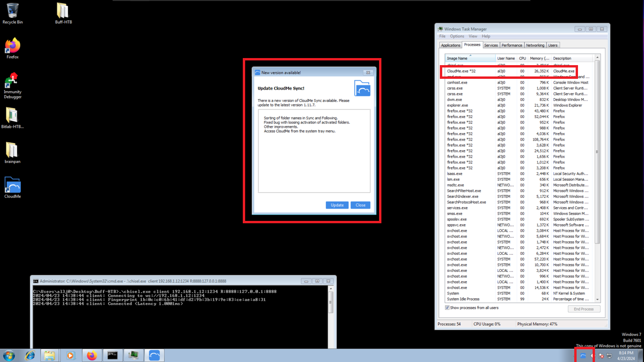The height and width of the screenshot is (362, 644).
Task: Switch to the Networking tab
Action: coord(535,45)
